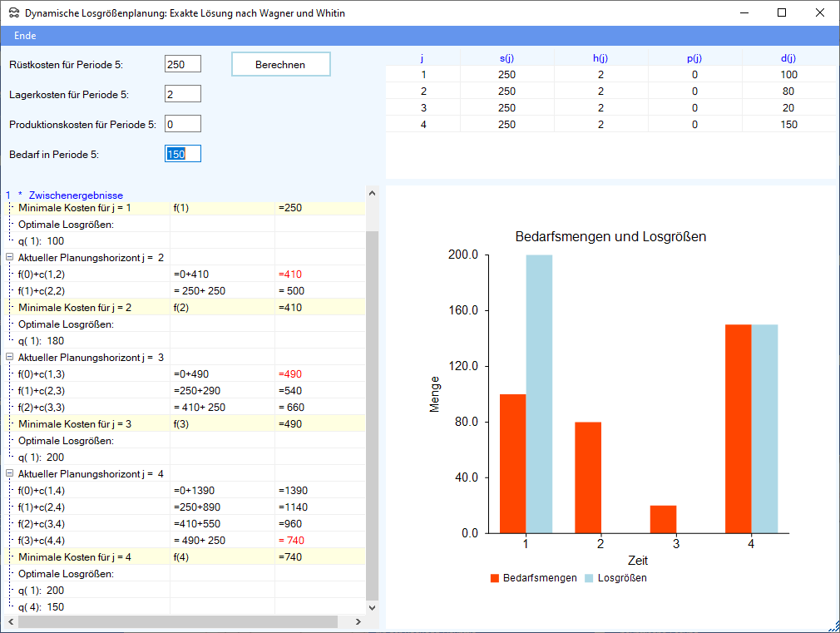Click the Rüstkosten für Periode 5 field
The height and width of the screenshot is (633, 840).
(x=183, y=64)
